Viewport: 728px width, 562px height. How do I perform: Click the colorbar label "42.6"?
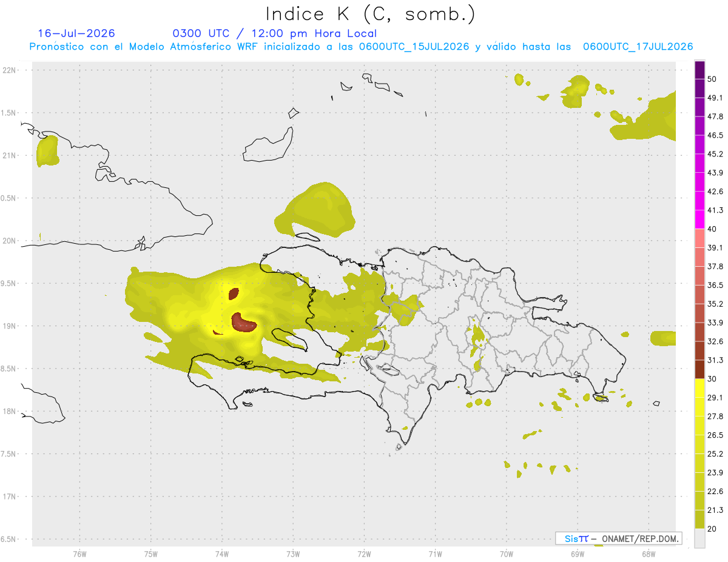tap(715, 192)
